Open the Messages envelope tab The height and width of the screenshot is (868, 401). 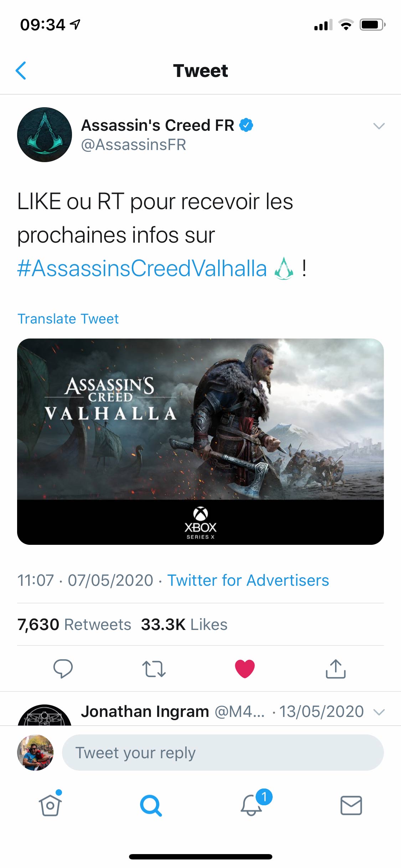[351, 805]
